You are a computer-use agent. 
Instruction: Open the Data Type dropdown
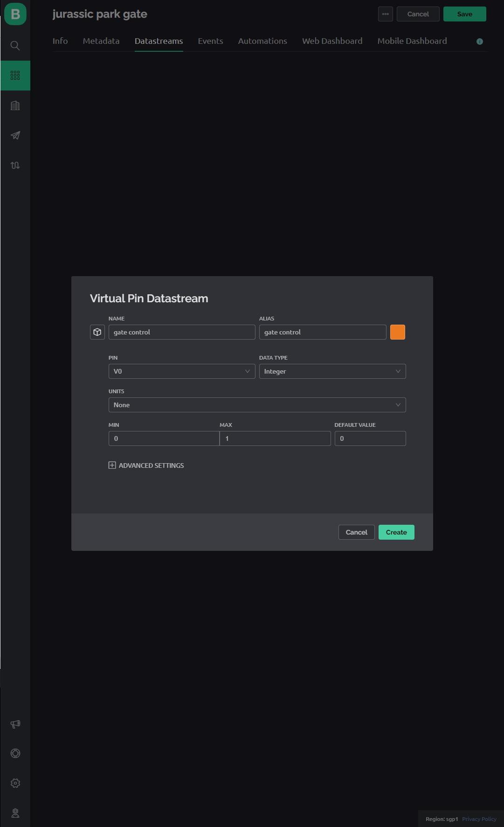[332, 371]
